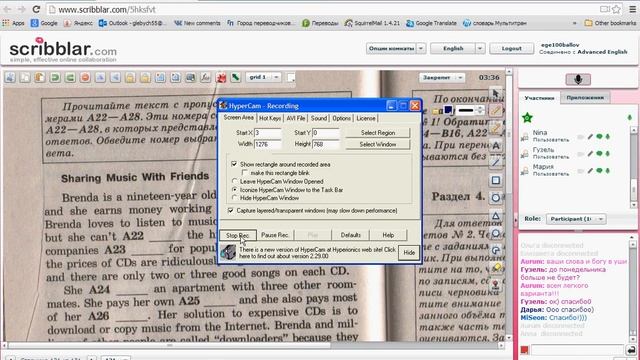
Task: Click the microphone button
Action: click(x=578, y=79)
